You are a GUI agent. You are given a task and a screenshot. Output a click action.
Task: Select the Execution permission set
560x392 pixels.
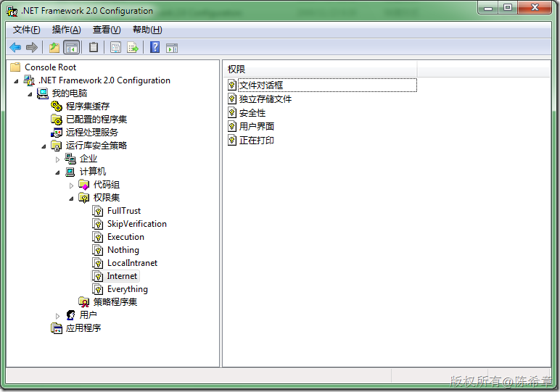coord(125,237)
